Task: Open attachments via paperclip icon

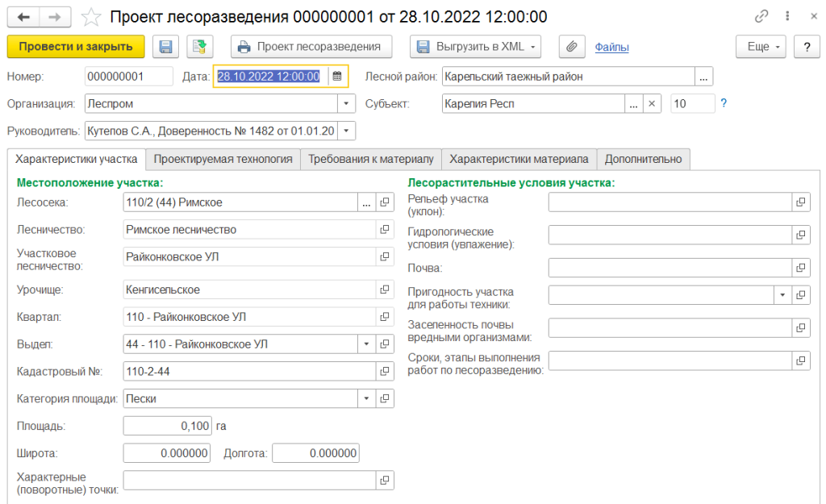Action: [x=572, y=47]
